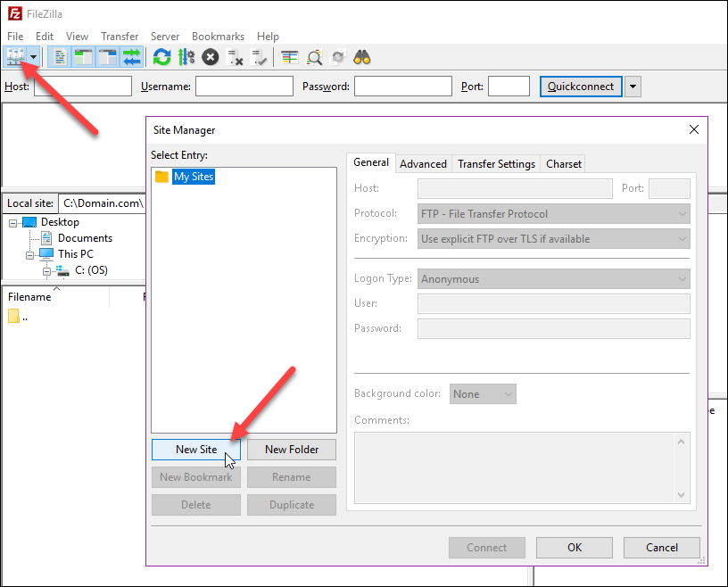Click the quickconnect Port field
The height and width of the screenshot is (587, 728).
click(509, 87)
